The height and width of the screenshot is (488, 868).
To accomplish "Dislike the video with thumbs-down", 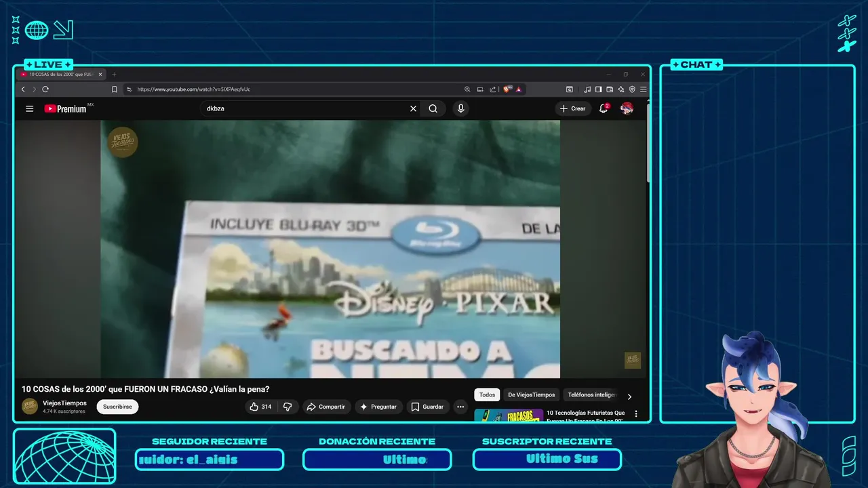I will pyautogui.click(x=288, y=407).
